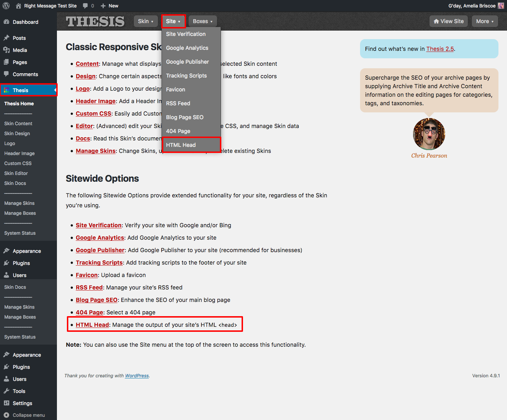Click the home icon beside Right Message Test Site
507x420 pixels.
19,6
